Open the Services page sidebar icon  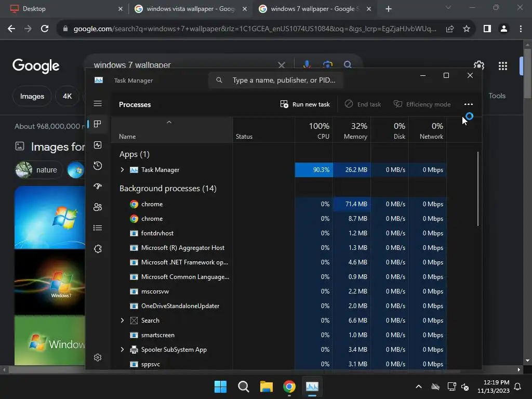click(98, 249)
